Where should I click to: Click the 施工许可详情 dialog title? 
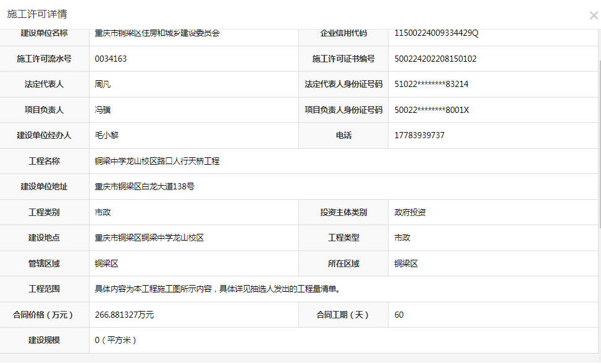click(x=37, y=14)
